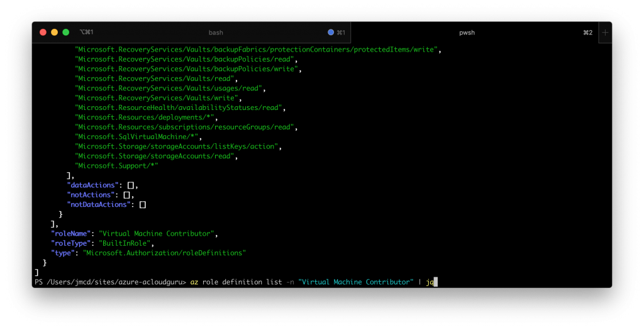This screenshot has height=330, width=644.
Task: Click the ⌥⌘1 window shortcut label
Action: click(x=86, y=32)
